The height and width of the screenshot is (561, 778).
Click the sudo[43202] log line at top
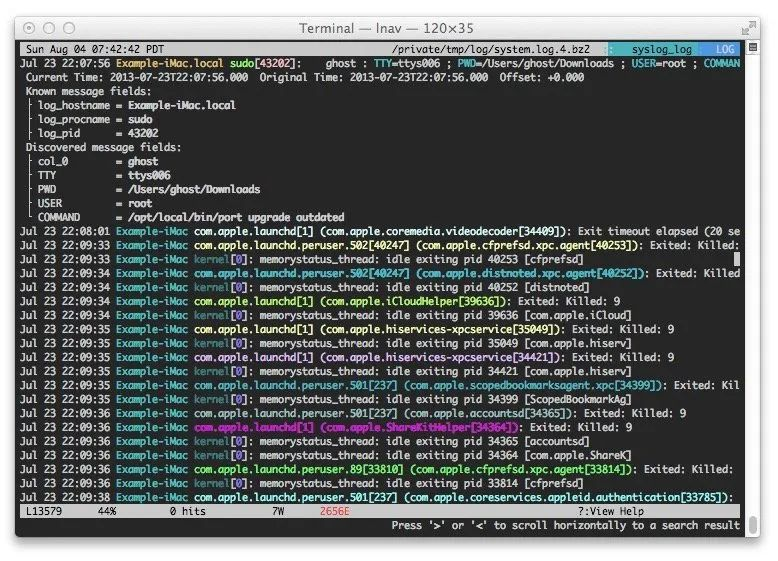coord(380,63)
